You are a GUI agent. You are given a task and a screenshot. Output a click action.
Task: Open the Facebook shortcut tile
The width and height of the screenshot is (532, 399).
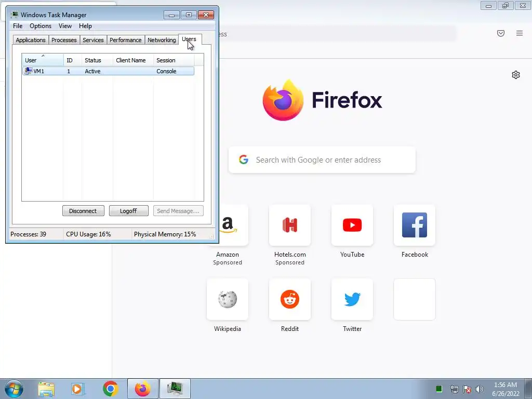[x=414, y=225]
